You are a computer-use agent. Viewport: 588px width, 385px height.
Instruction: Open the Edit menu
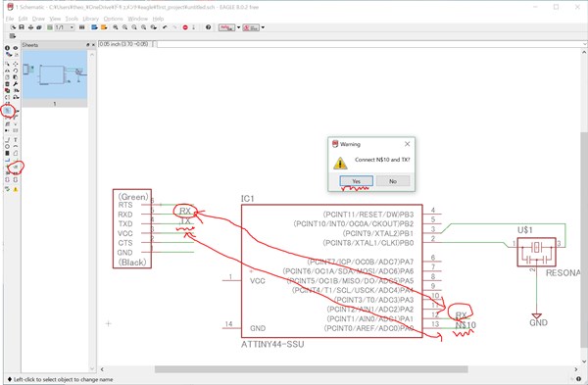pyautogui.click(x=24, y=19)
